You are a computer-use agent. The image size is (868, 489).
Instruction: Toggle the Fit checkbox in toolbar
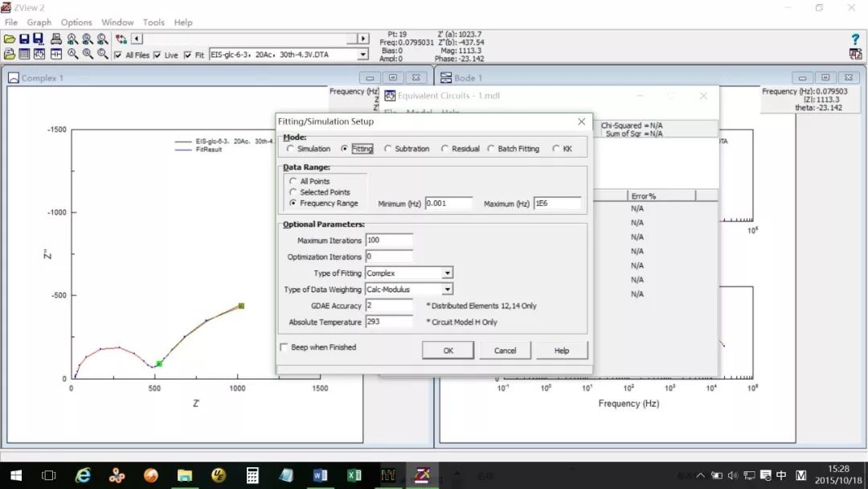(x=187, y=55)
